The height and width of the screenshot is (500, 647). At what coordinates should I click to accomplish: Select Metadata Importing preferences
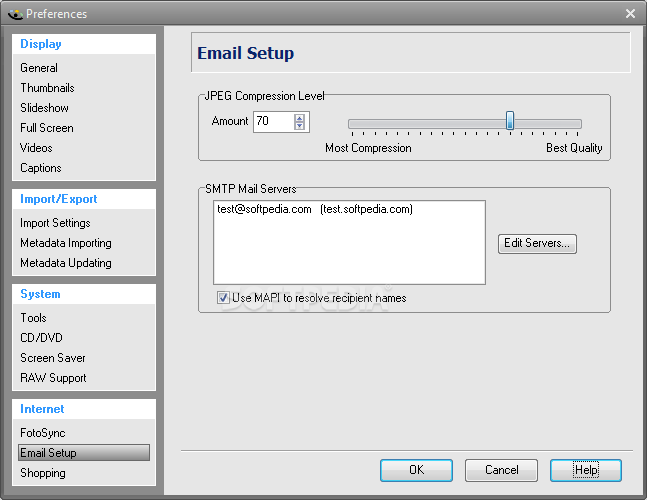pyautogui.click(x=66, y=243)
